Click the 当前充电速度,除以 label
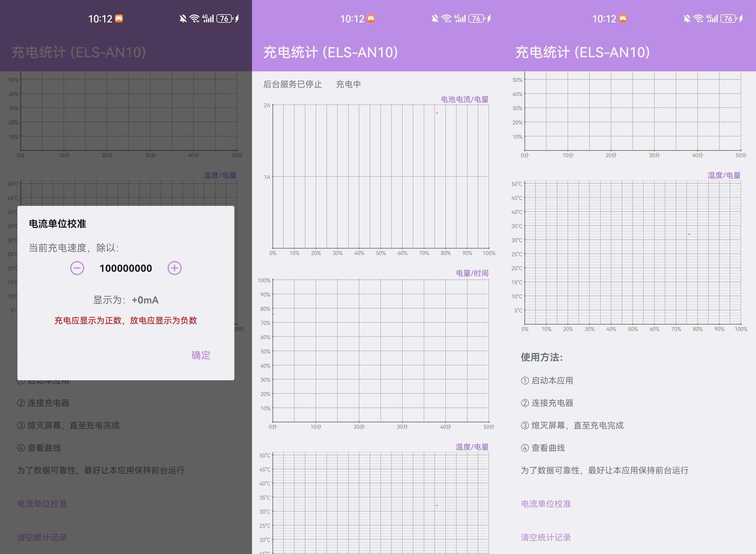This screenshot has height=554, width=756. point(74,248)
